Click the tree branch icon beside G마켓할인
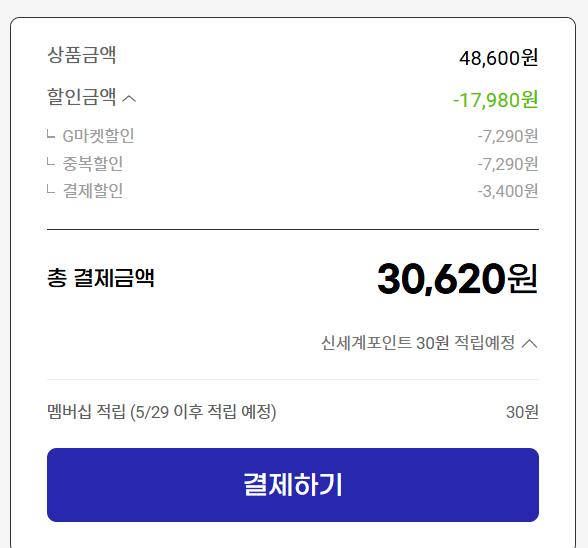The height and width of the screenshot is (548, 588). tap(51, 134)
